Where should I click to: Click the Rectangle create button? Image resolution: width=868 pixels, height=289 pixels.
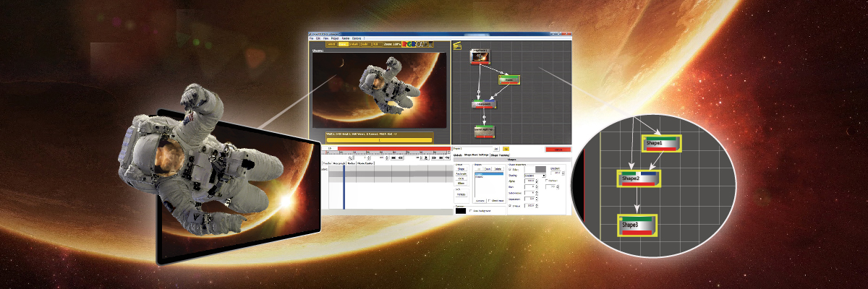pos(461,174)
